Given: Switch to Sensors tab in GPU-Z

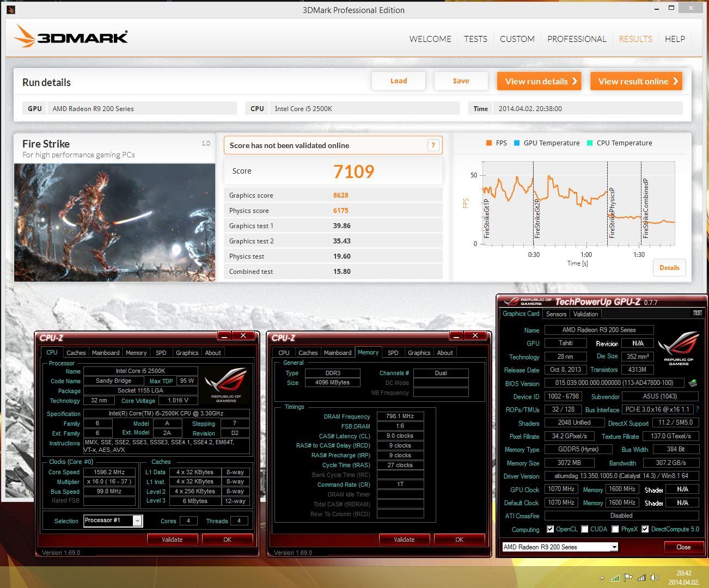Looking at the screenshot, I should tap(556, 314).
